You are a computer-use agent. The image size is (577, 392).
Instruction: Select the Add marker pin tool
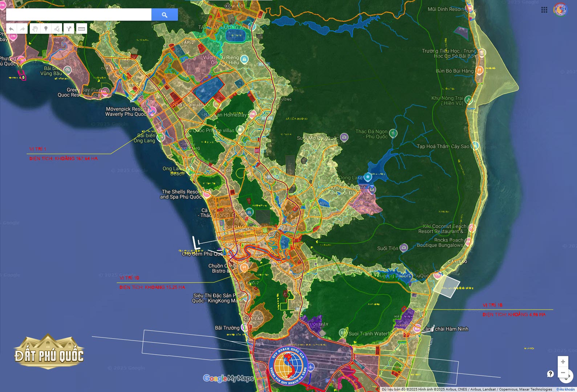(x=46, y=29)
